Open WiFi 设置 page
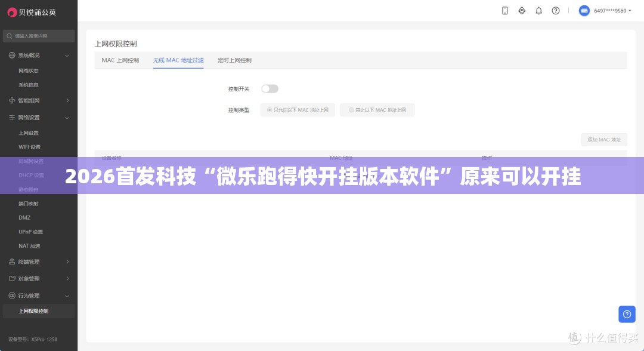The width and height of the screenshot is (644, 351). [30, 147]
